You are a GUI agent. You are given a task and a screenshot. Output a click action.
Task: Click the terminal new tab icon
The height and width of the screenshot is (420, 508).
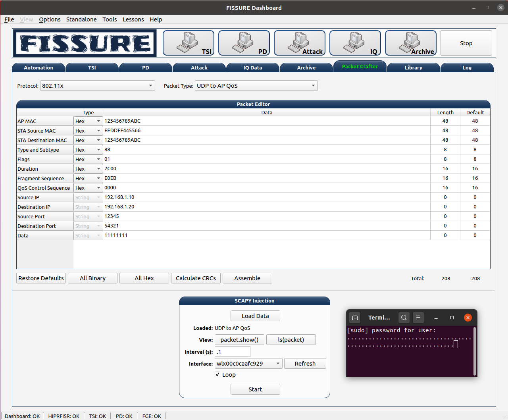click(x=355, y=318)
